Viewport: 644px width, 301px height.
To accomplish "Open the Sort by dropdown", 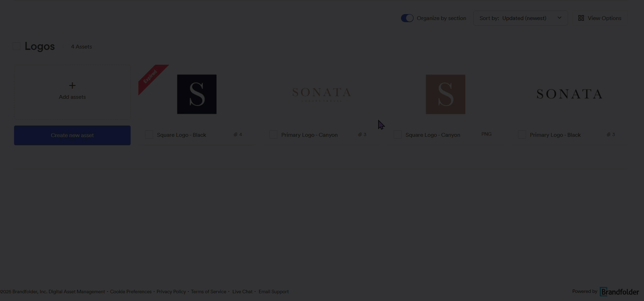I will (x=520, y=18).
